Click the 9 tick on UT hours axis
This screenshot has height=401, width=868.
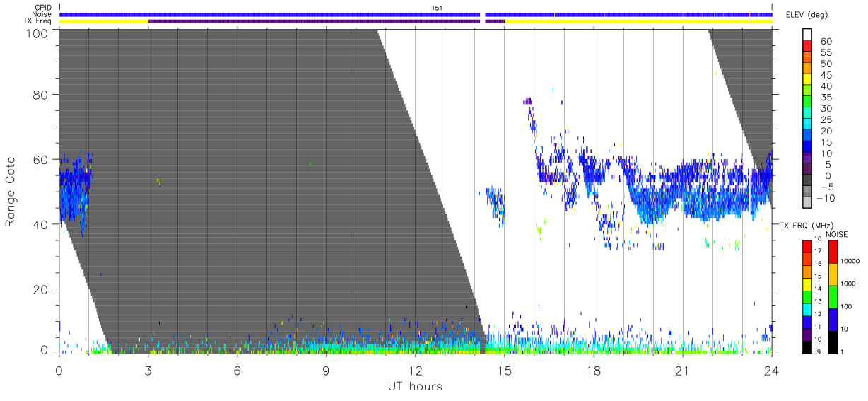point(326,371)
